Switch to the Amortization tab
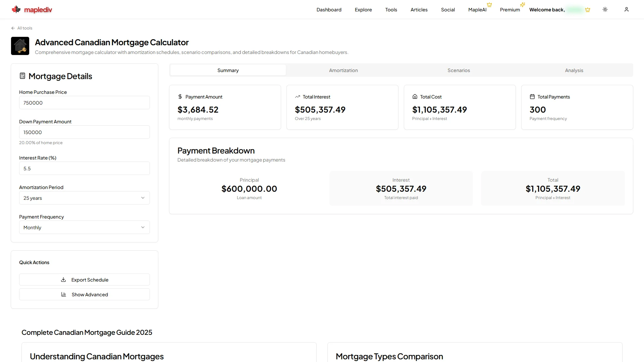This screenshot has width=644, height=362. coord(343,70)
